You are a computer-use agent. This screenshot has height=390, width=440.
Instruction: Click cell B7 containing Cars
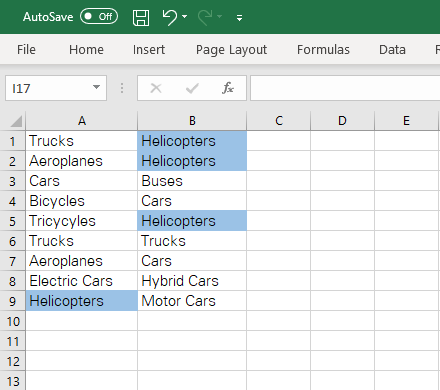[x=192, y=261]
